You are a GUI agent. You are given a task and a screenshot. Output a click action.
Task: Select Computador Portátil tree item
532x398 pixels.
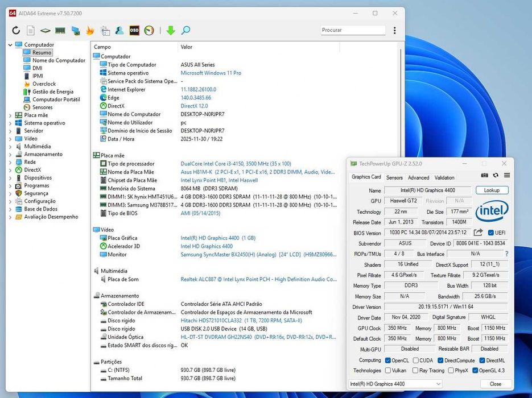56,100
